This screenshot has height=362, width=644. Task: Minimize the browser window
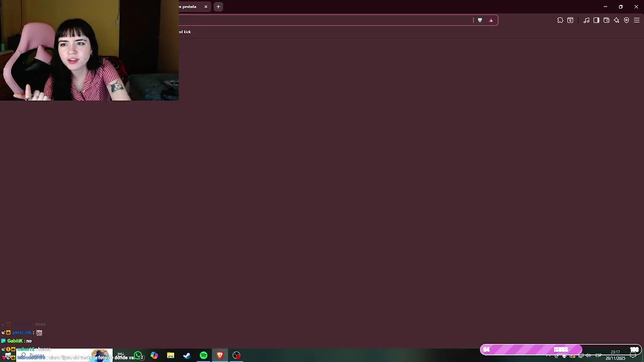pos(605,7)
